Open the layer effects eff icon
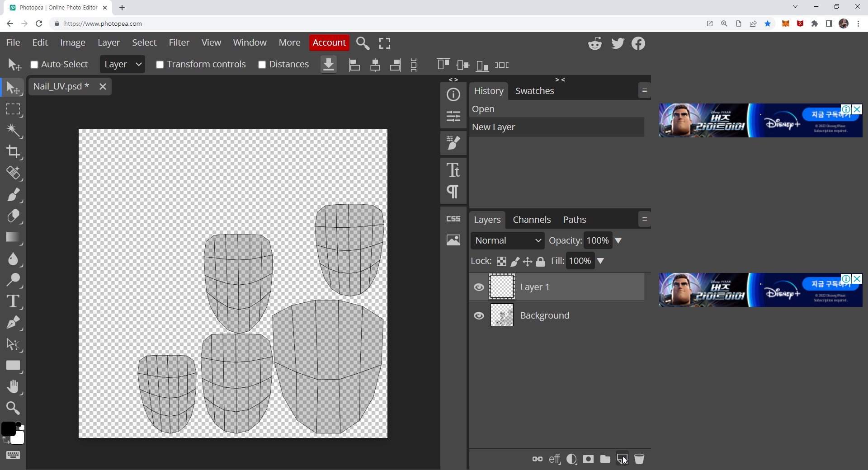Viewport: 868px width, 470px height. pyautogui.click(x=555, y=459)
